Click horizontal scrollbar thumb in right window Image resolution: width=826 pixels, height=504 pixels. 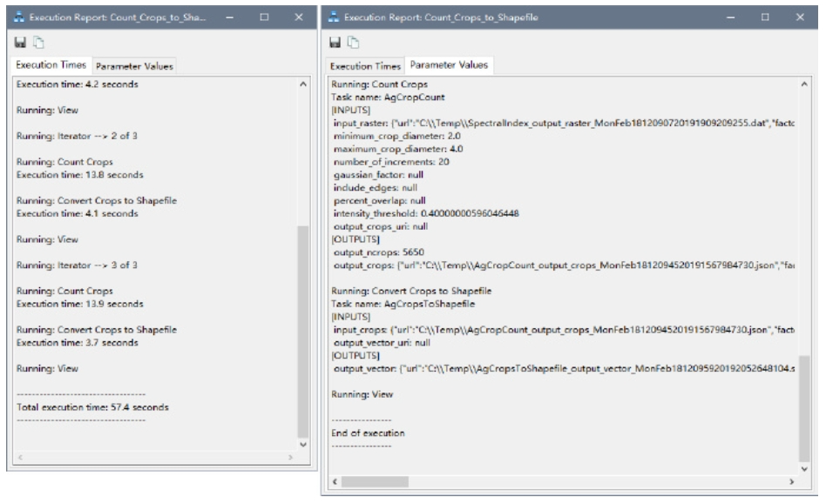coord(375,482)
